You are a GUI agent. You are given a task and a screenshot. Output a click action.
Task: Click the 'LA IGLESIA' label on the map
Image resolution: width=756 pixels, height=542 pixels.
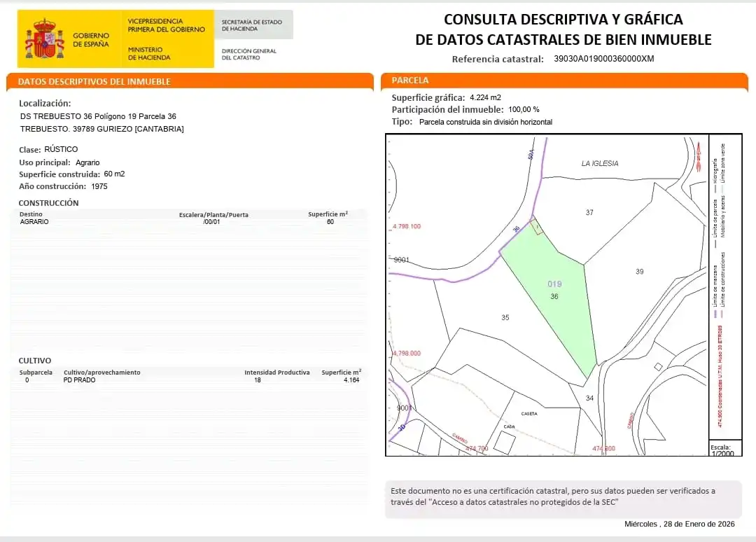click(600, 163)
